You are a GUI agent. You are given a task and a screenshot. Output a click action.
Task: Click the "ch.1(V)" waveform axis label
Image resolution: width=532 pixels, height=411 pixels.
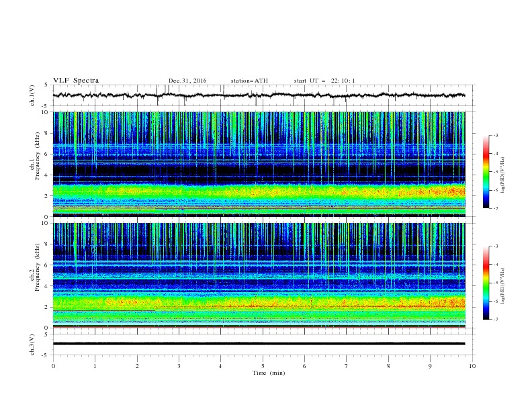coord(32,95)
